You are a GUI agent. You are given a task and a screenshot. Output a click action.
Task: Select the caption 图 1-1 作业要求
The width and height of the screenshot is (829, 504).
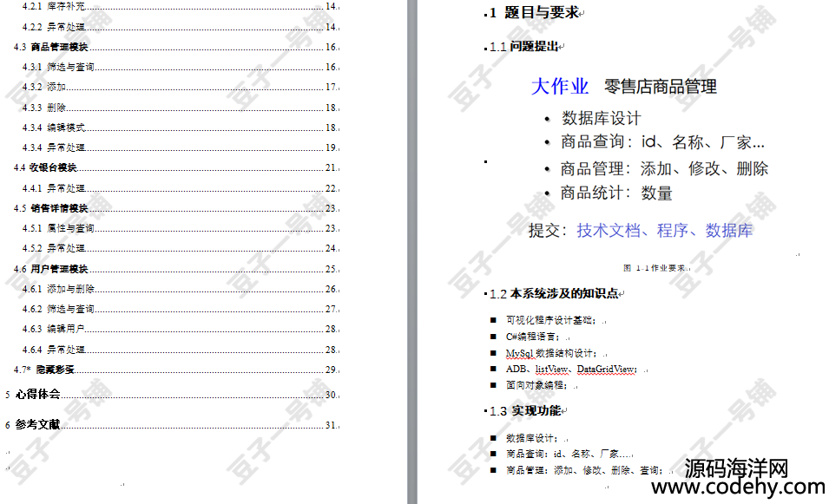[x=654, y=268]
